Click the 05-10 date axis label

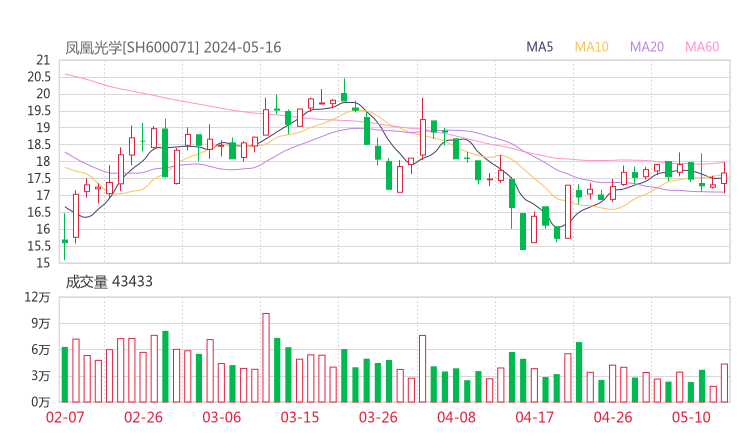point(691,417)
